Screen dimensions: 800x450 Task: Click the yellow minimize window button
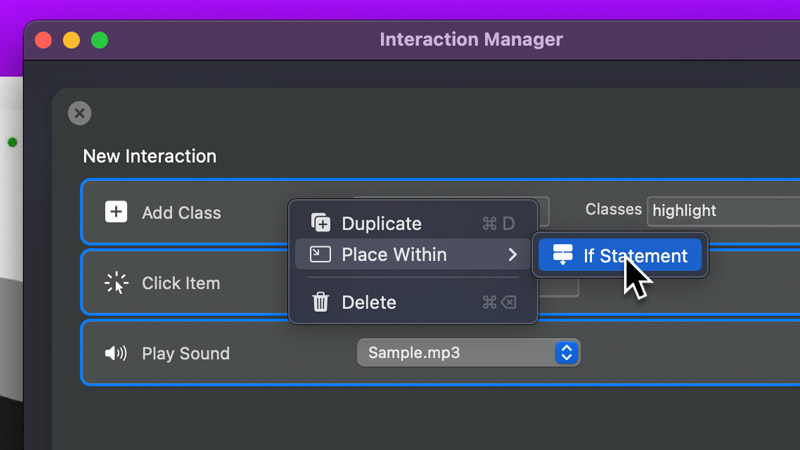(x=71, y=41)
